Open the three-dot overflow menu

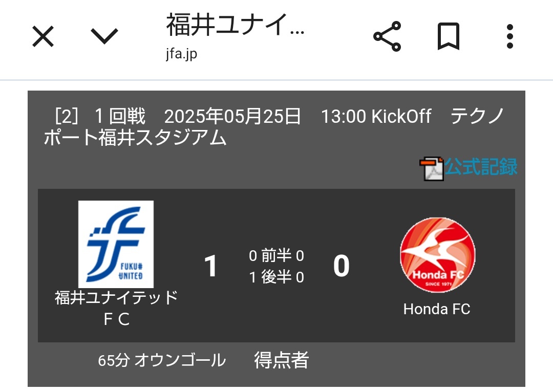click(x=509, y=36)
